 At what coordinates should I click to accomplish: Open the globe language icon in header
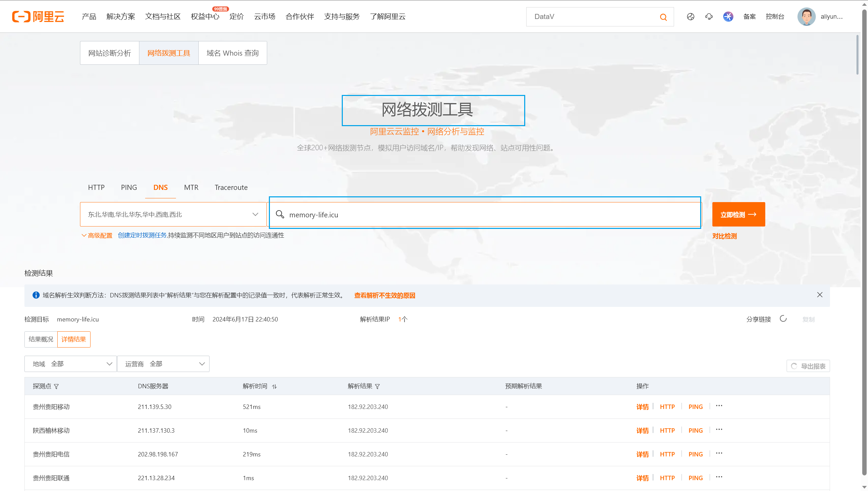coord(691,17)
